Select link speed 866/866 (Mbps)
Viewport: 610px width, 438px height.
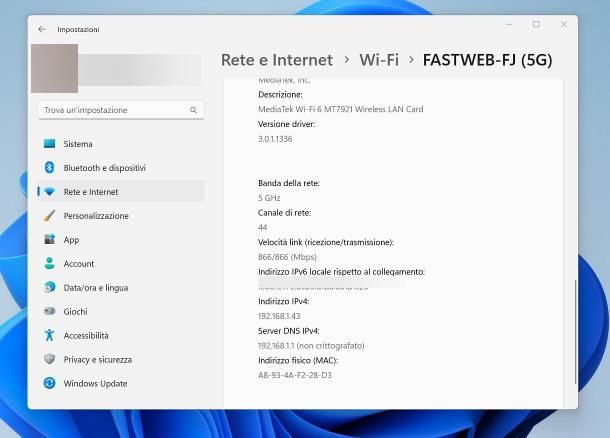click(287, 257)
